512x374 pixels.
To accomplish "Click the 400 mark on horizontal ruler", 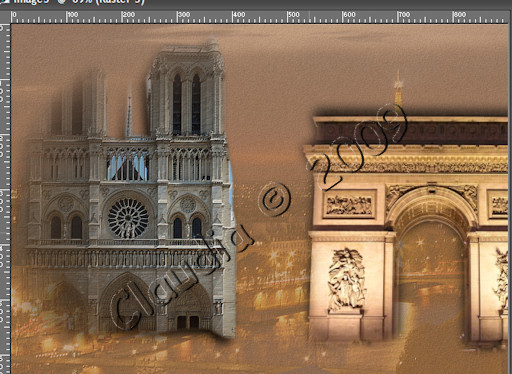I will tap(239, 15).
